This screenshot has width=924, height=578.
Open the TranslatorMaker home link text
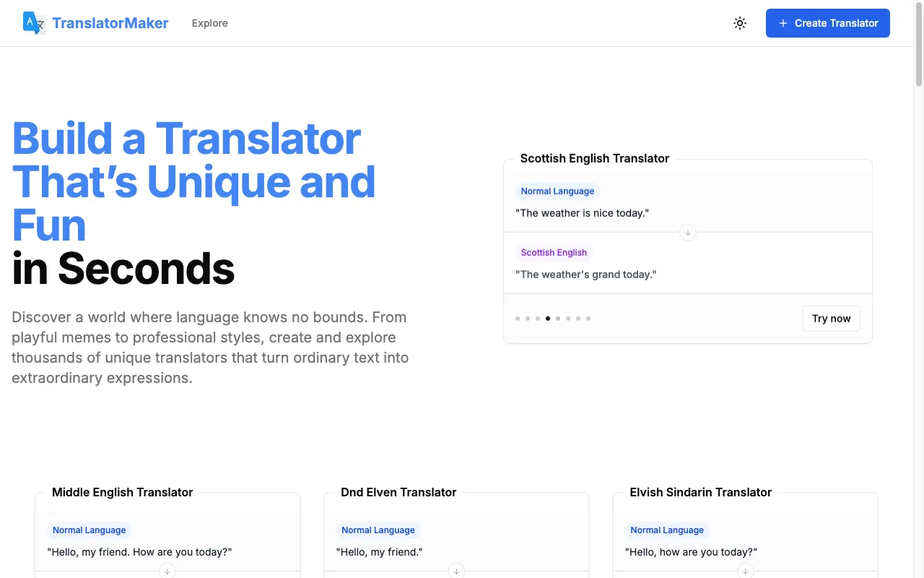pyautogui.click(x=110, y=23)
